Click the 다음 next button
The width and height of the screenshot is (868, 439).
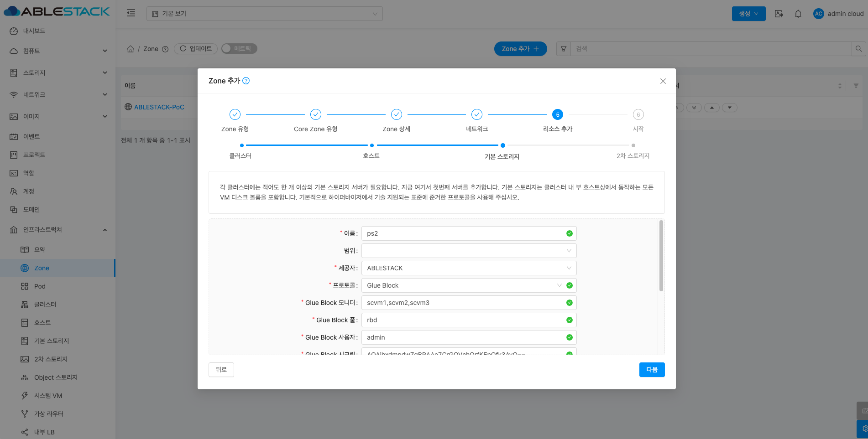point(652,370)
